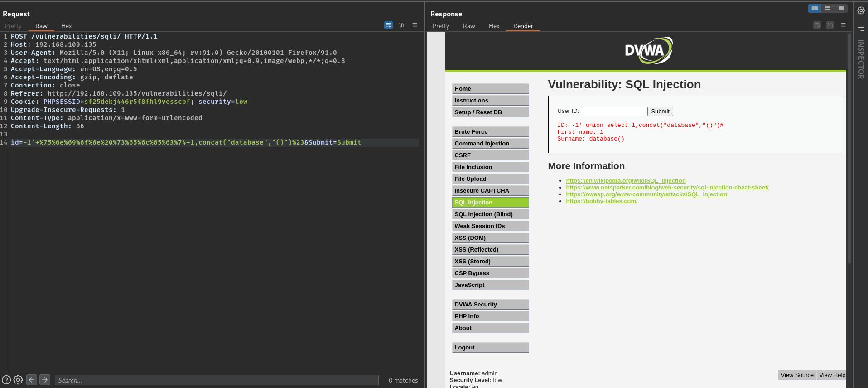This screenshot has width=868, height=388.
Task: Click the search help question-mark icon
Action: 6,380
